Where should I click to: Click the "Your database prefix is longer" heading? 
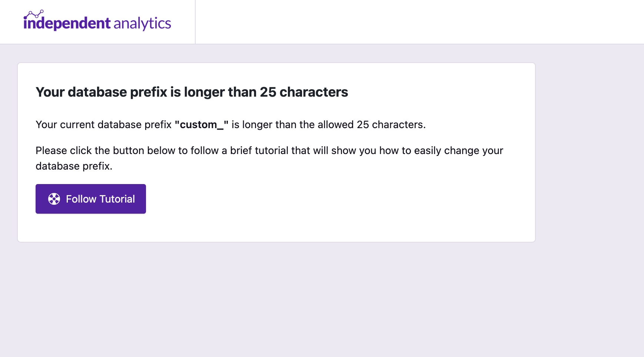point(192,92)
